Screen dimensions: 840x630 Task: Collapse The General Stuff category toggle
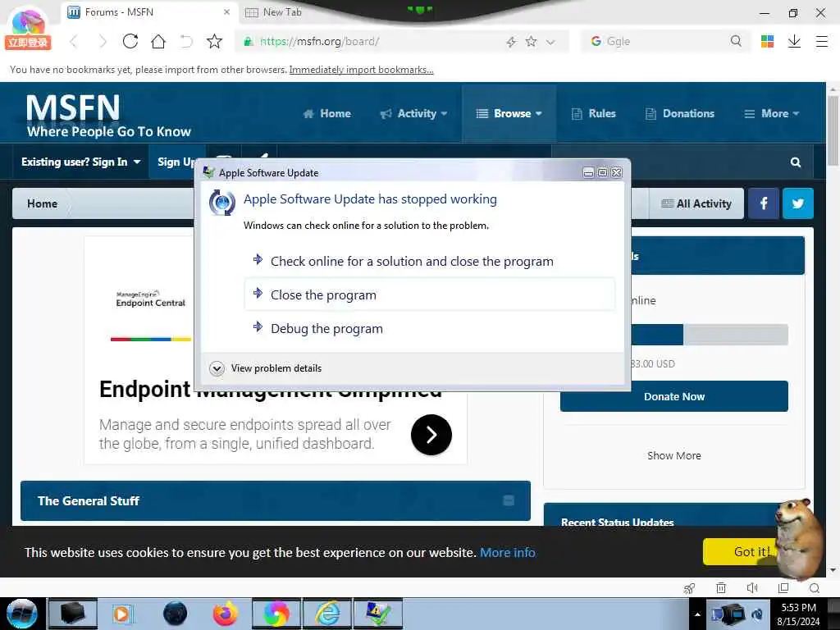point(509,500)
